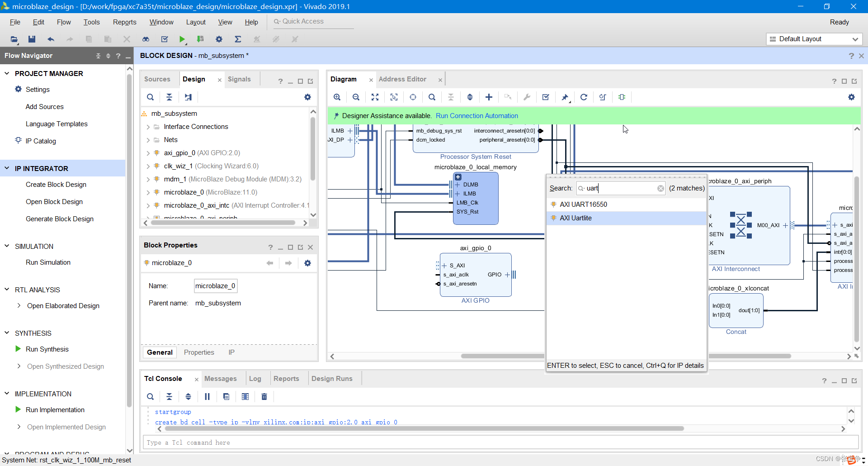Screen dimensions: 868x466
Task: Click the wrench Customize Block icon in the diagram
Action: tap(527, 97)
